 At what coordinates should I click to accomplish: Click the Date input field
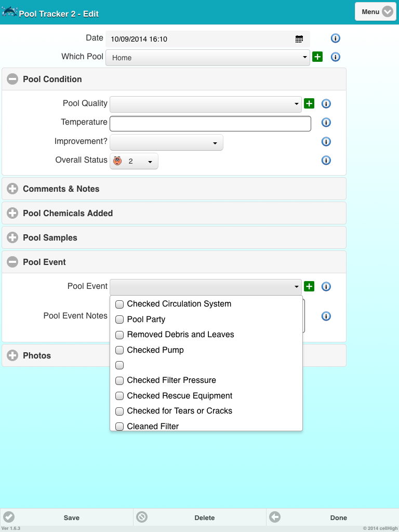point(208,39)
